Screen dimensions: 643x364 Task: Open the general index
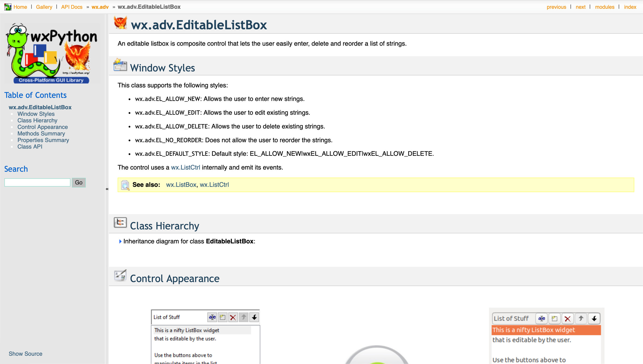pos(630,7)
